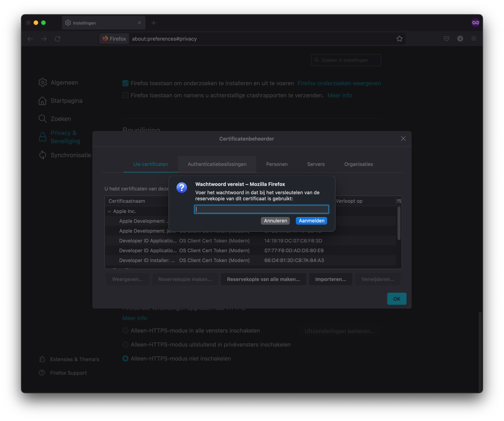The image size is (504, 421).
Task: Open Startpagina settings in the sidebar
Action: 60,101
